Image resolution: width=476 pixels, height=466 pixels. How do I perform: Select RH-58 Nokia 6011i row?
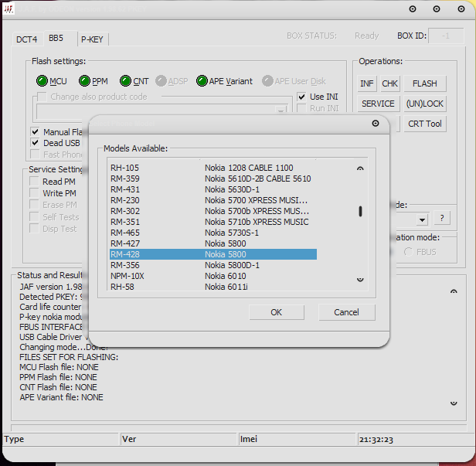pos(213,287)
